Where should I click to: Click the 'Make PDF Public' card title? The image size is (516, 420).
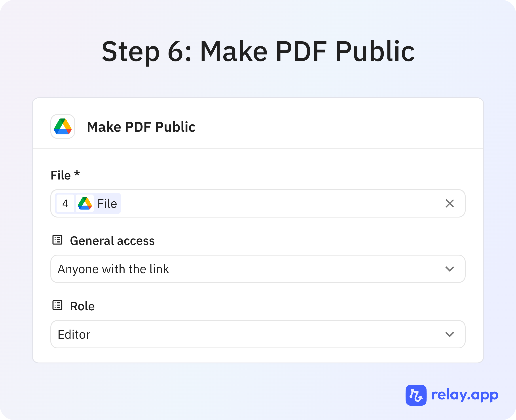pos(141,127)
